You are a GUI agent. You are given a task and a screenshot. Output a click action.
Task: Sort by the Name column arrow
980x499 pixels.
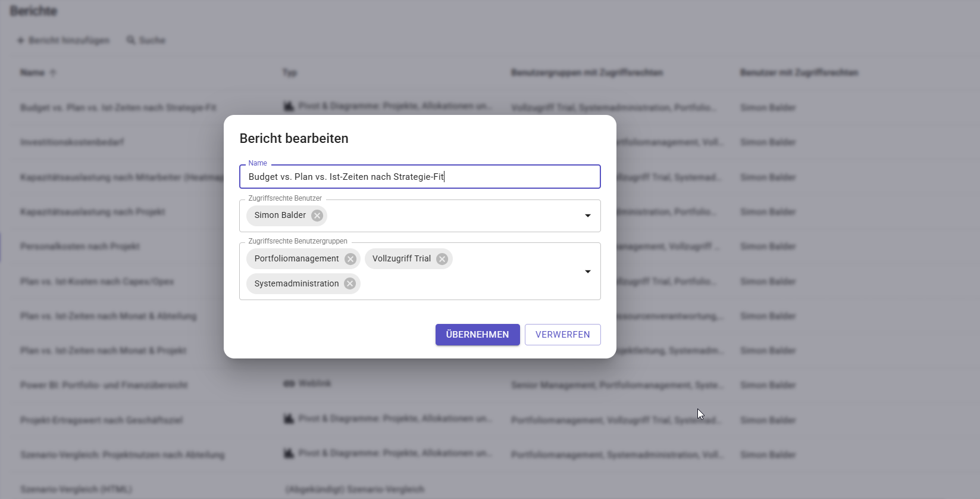[x=53, y=73]
